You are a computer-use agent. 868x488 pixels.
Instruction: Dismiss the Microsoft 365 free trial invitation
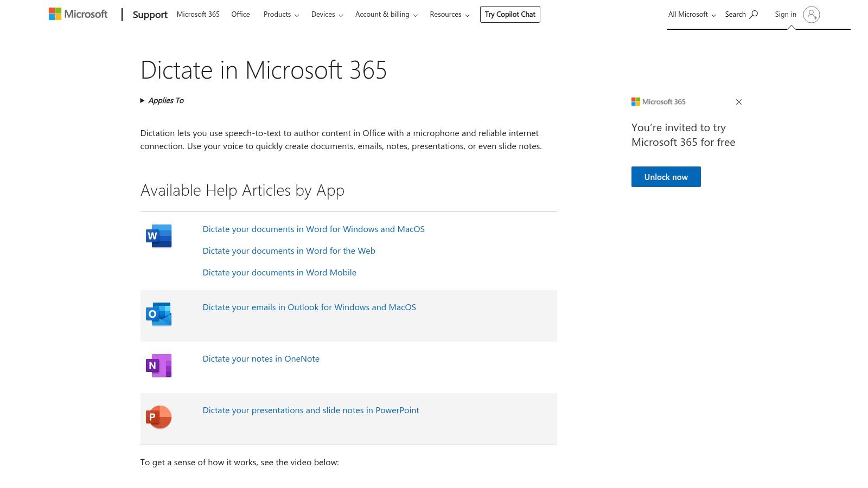738,101
